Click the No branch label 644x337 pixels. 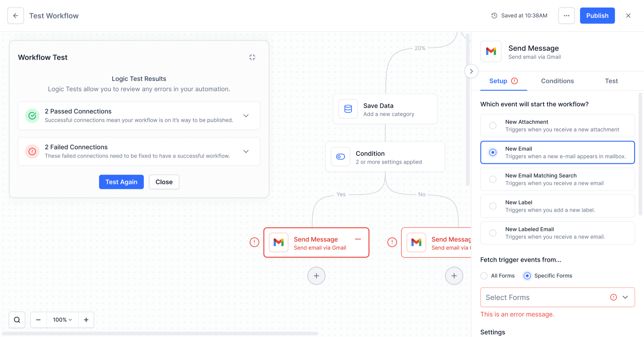[x=422, y=194]
